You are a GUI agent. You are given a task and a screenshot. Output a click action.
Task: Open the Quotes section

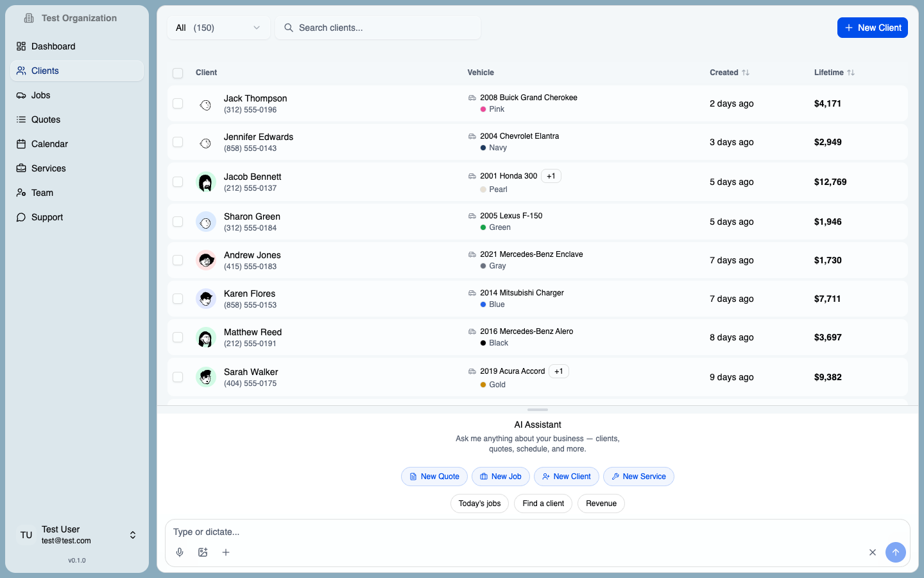point(77,119)
